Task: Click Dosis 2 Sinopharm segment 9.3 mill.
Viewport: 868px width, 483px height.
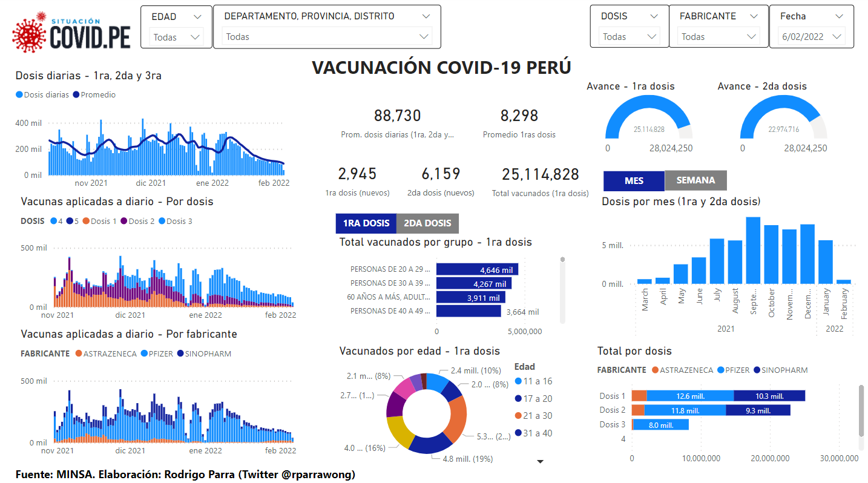Action: 758,410
